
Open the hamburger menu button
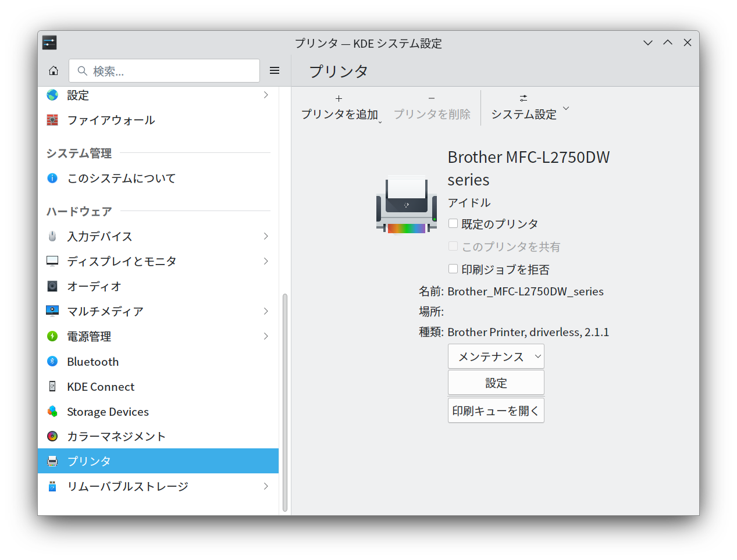[x=275, y=71]
